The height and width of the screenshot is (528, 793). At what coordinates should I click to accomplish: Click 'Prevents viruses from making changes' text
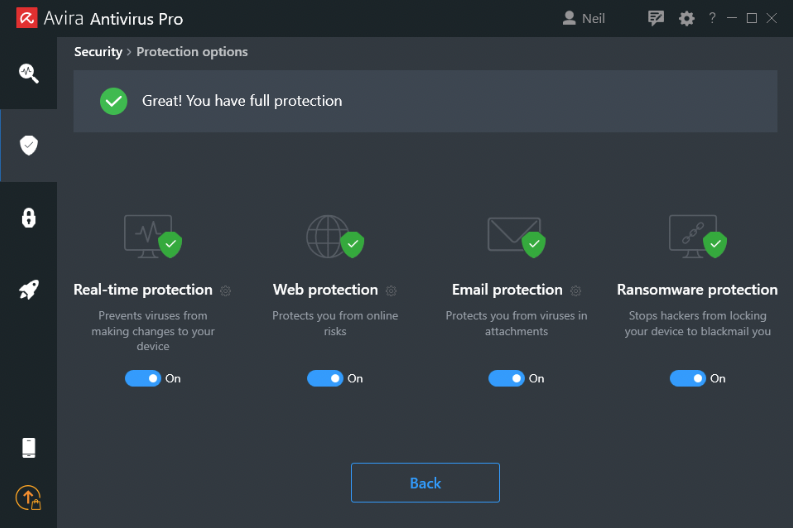[153, 331]
